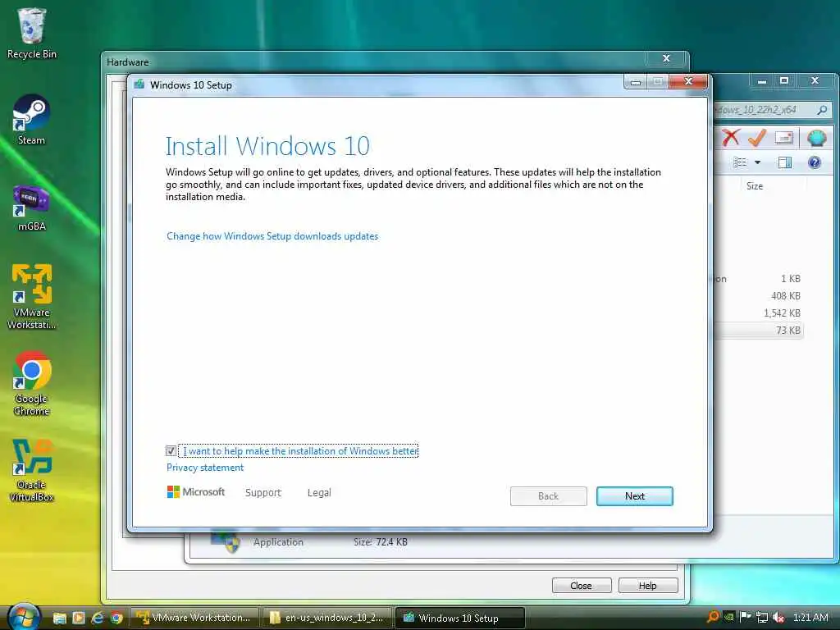Open the Windows Start orb
The height and width of the screenshot is (630, 840).
tap(24, 617)
